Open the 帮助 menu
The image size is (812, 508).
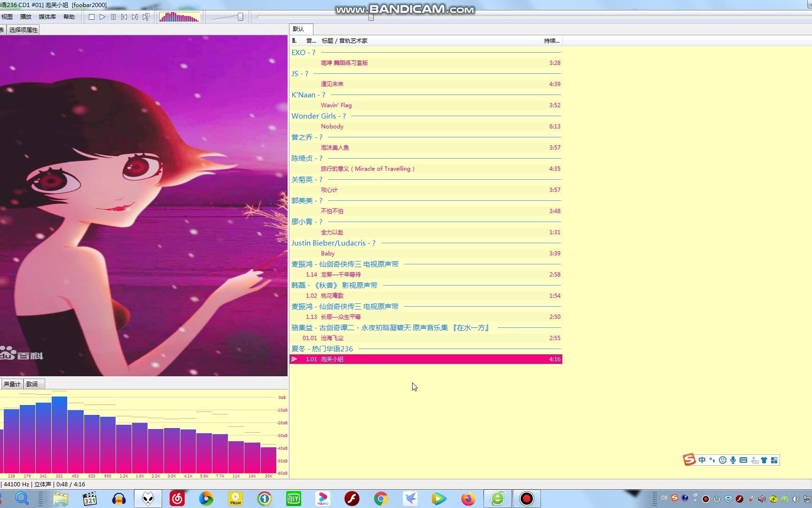pos(69,17)
